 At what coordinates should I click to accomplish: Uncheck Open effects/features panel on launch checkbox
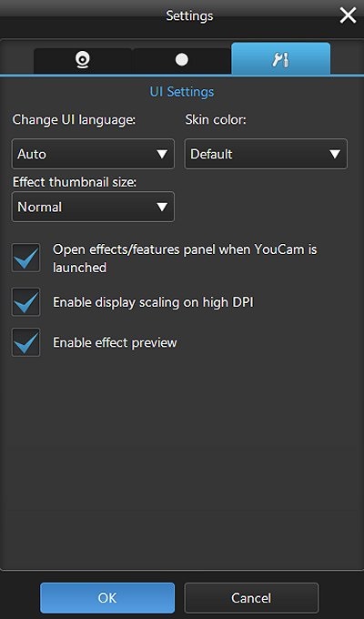25,258
